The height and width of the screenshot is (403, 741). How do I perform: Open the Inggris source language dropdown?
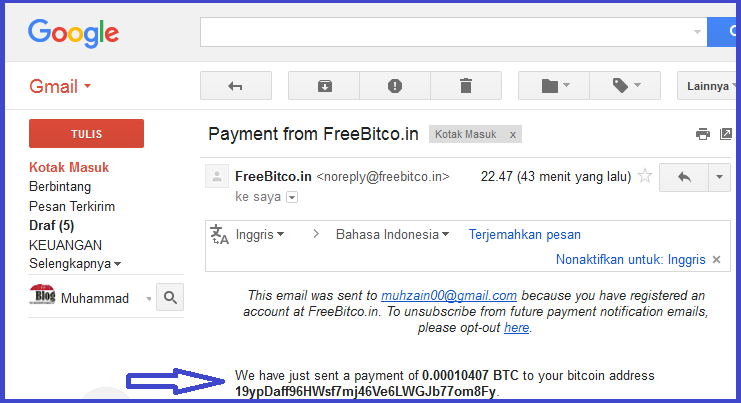click(260, 234)
